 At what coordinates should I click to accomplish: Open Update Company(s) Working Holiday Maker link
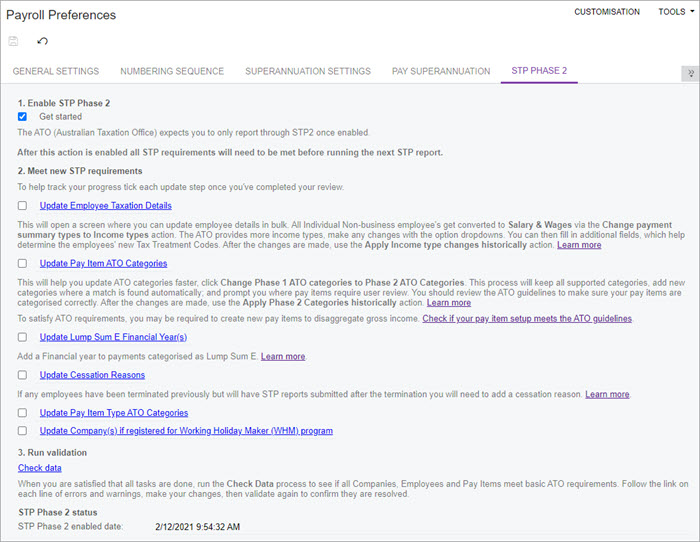coord(186,431)
